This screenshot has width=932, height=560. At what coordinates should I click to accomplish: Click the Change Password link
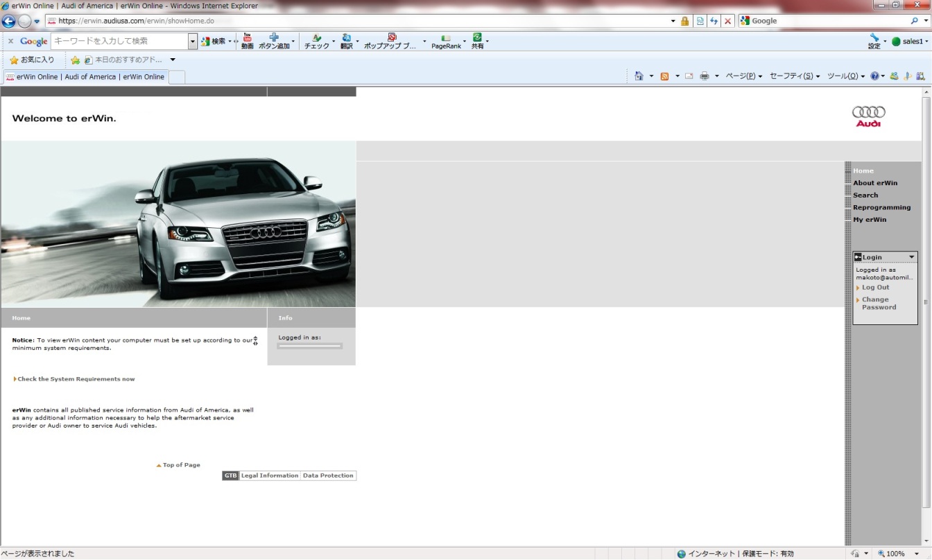pos(879,304)
